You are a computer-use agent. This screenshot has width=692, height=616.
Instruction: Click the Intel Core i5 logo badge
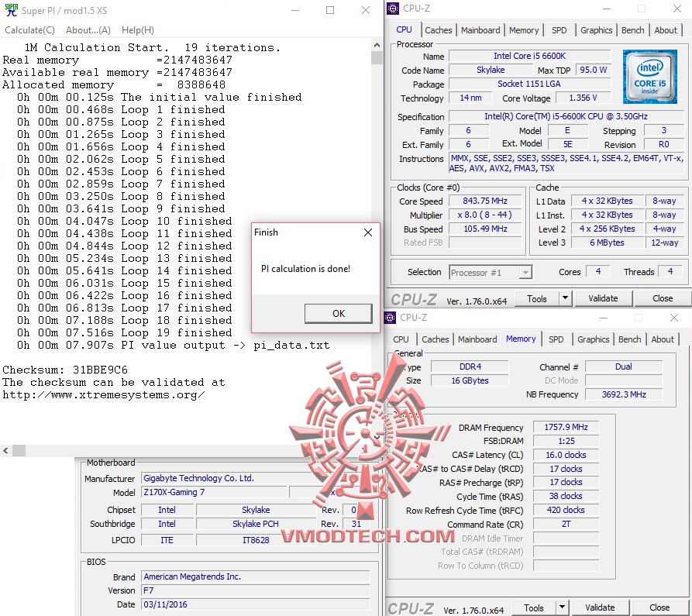pos(649,77)
